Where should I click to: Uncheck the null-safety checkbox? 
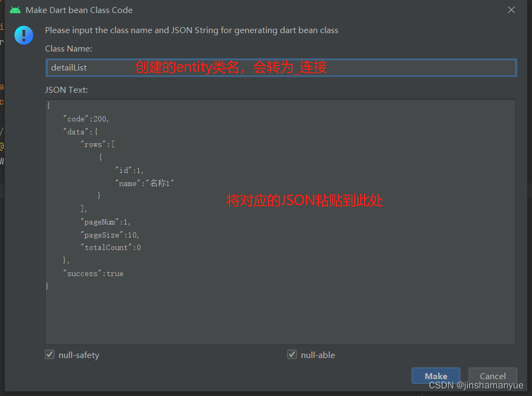click(49, 354)
